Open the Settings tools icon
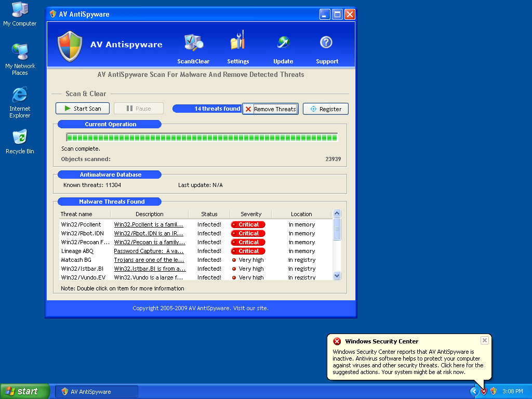This screenshot has height=399, width=532. [x=237, y=42]
